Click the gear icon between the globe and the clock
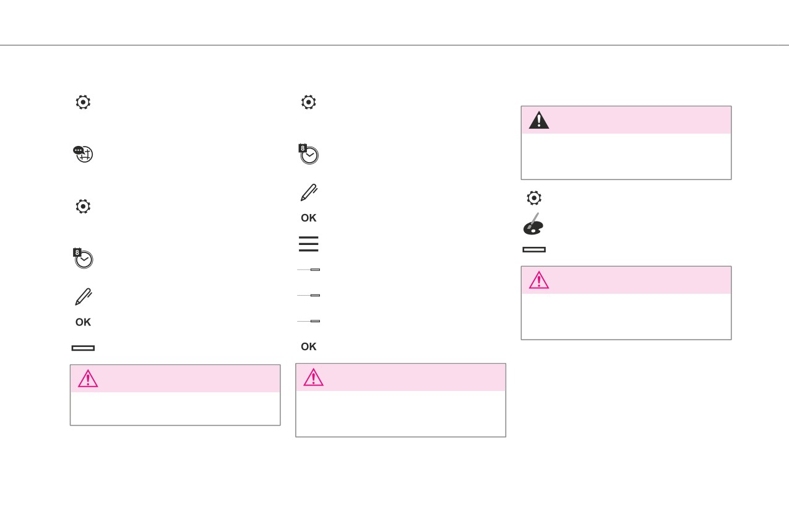The width and height of the screenshot is (789, 532). (83, 206)
